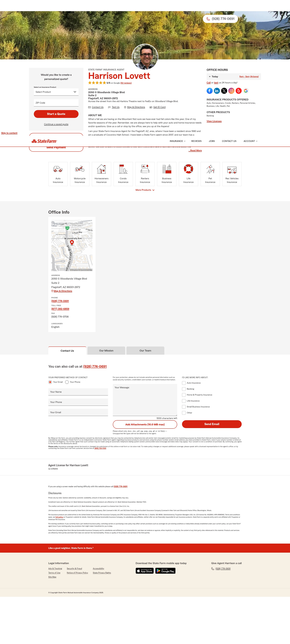Open the Instagram social icon
The height and width of the screenshot is (644, 290).
231,91
